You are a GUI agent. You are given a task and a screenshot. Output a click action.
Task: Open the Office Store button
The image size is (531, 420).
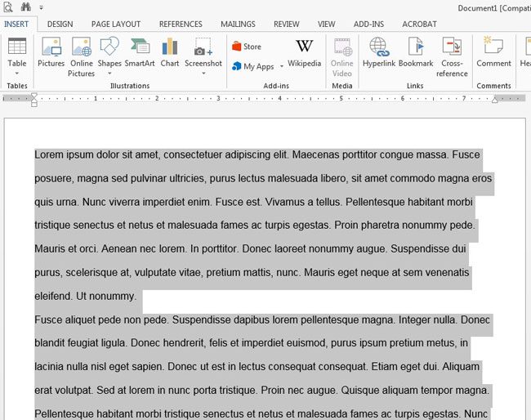(x=247, y=47)
